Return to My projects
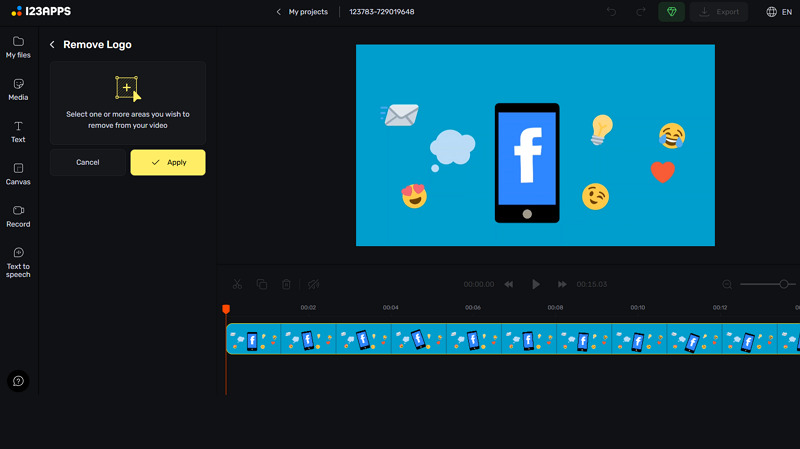This screenshot has width=800, height=449. coord(302,12)
